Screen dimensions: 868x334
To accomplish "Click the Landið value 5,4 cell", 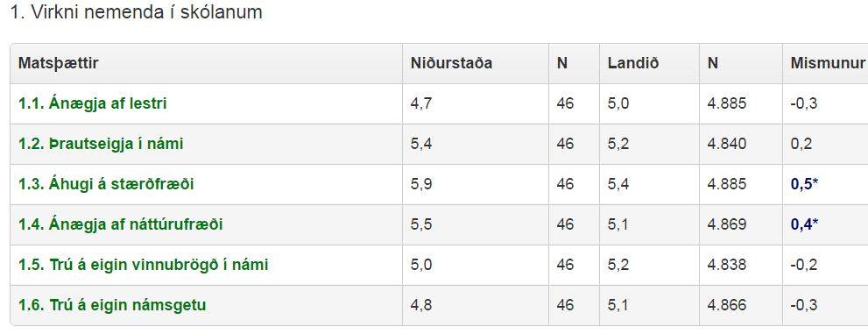I will click(618, 184).
